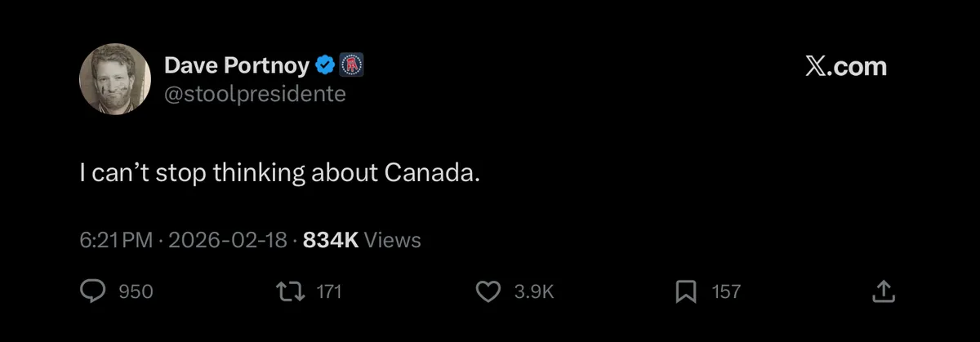Click the affiliation badge beside the verified checkmark
Viewport: 980px width, 342px height.
pos(350,65)
